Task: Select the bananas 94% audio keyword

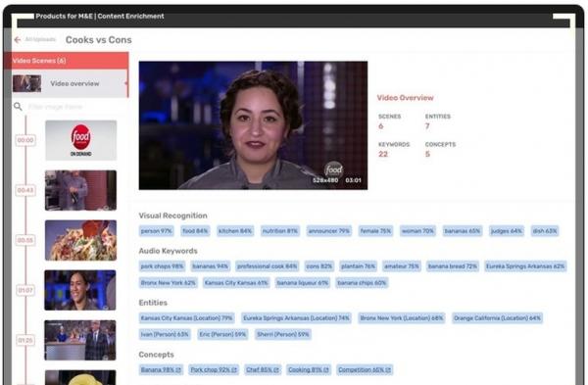Action: (211, 266)
